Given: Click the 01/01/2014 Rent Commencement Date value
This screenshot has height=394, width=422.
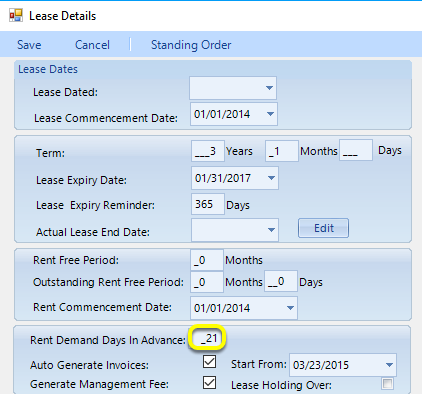Looking at the screenshot, I should pyautogui.click(x=222, y=308).
